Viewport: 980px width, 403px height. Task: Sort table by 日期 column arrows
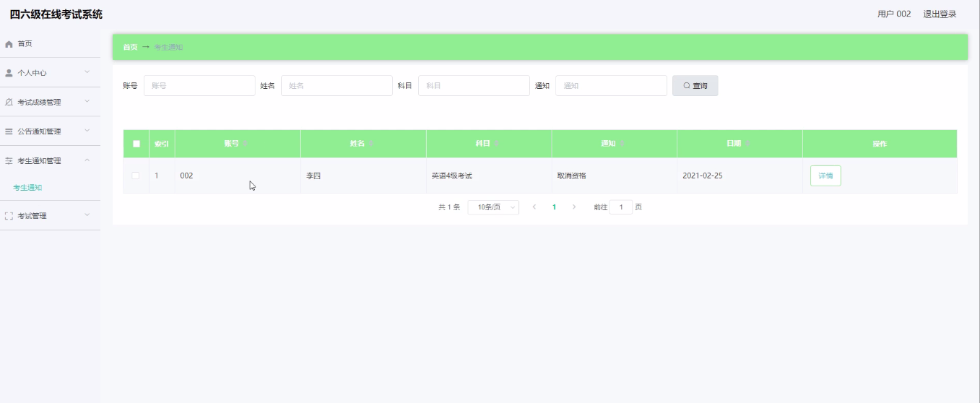click(x=747, y=144)
